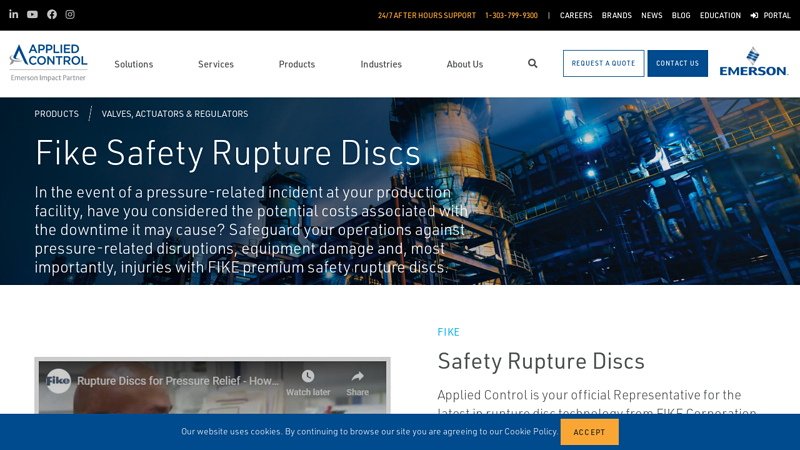This screenshot has height=450, width=800.
Task: Click the Fike Safety Rupture Discs page title
Action: pos(228,153)
